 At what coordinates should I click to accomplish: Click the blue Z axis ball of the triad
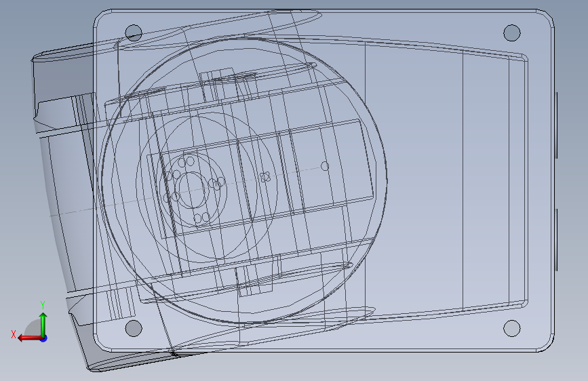44,338
